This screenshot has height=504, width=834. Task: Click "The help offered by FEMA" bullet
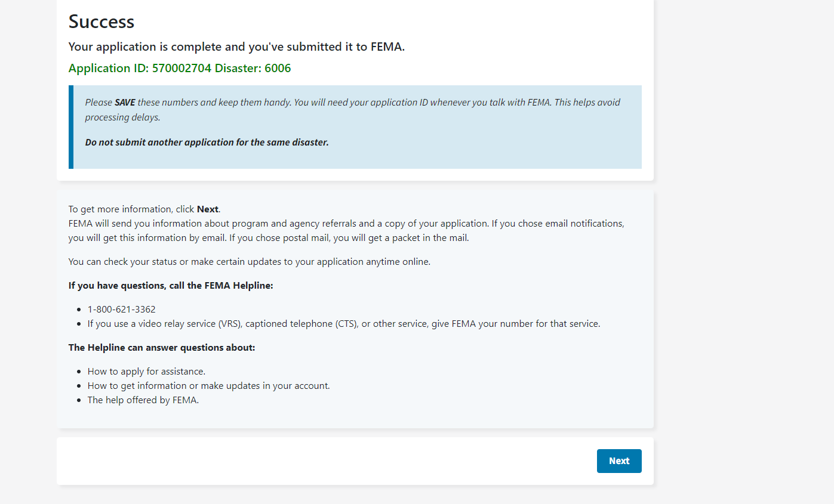coord(143,400)
